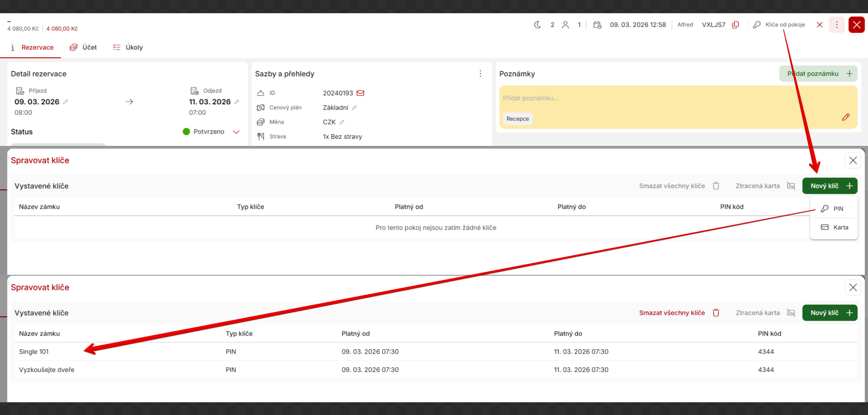
Task: Open the three-dot menu in top bar
Action: coord(837,25)
